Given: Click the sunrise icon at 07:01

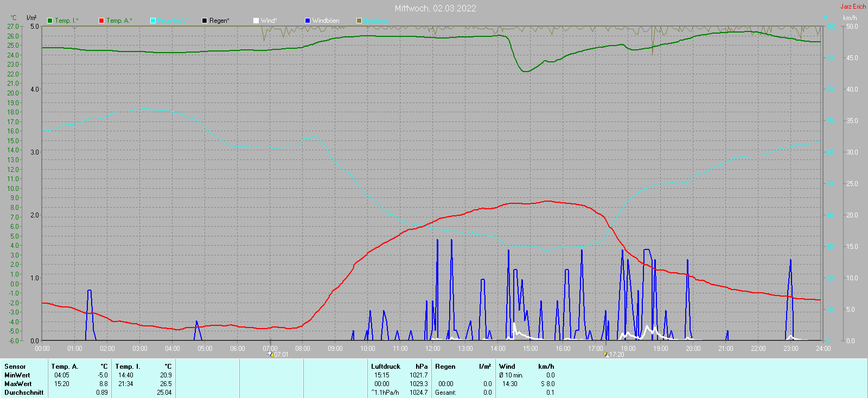Looking at the screenshot, I should point(271,354).
